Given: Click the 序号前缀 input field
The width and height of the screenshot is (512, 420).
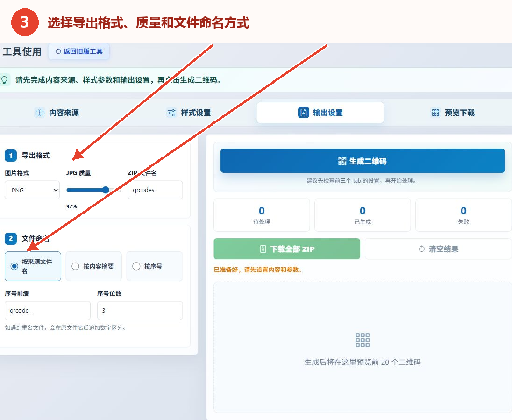Looking at the screenshot, I should tap(48, 310).
